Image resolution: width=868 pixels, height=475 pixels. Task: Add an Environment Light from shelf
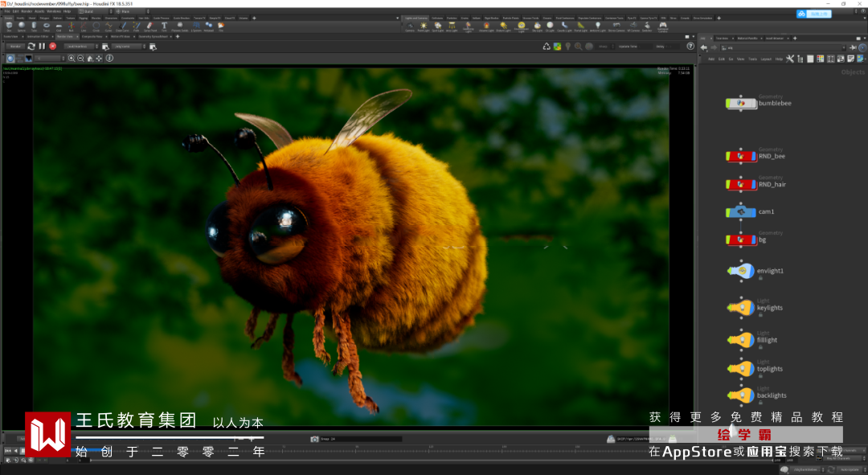pos(521,26)
